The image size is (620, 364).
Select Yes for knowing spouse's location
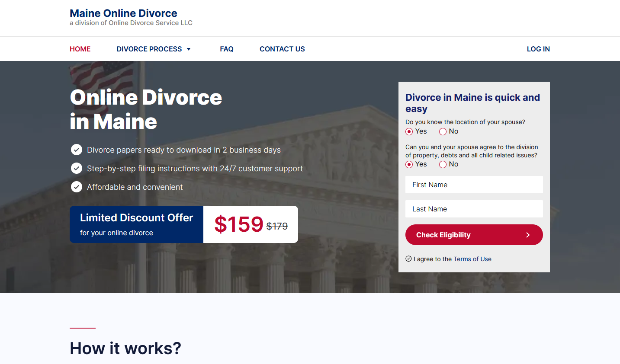point(409,131)
